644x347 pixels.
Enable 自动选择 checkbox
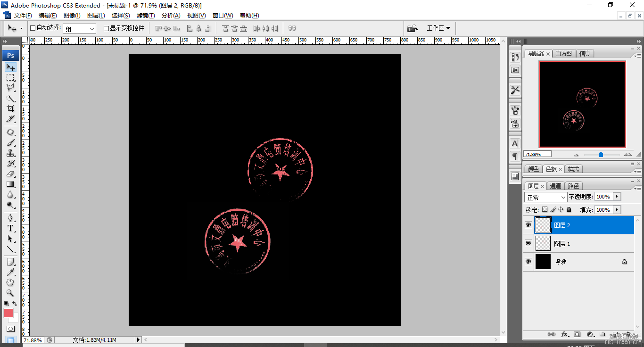(x=33, y=28)
